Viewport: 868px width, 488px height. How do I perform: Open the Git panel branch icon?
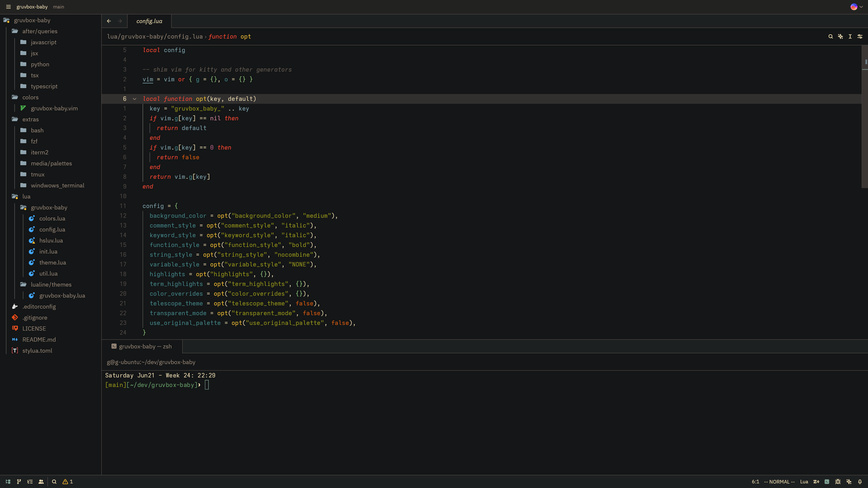coord(19,482)
